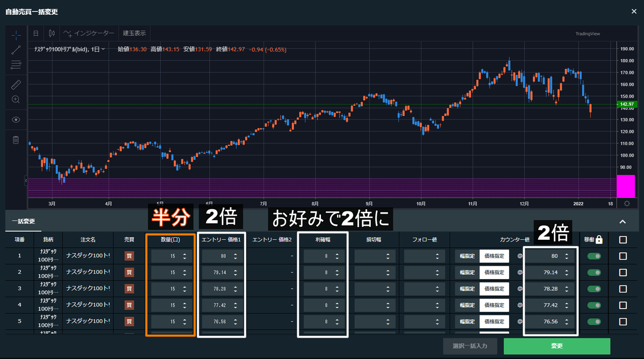This screenshot has width=644, height=359.
Task: Click the カウンター値 field showing 77.42
Action: click(550, 305)
